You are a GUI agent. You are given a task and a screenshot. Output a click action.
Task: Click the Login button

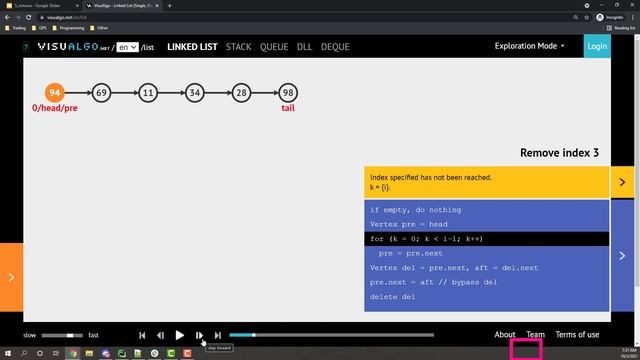[x=597, y=46]
